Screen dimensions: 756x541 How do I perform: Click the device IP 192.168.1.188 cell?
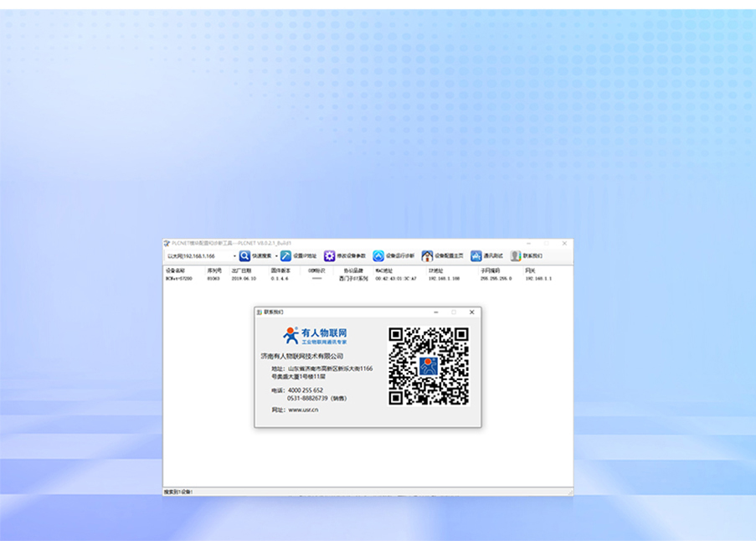pyautogui.click(x=444, y=279)
